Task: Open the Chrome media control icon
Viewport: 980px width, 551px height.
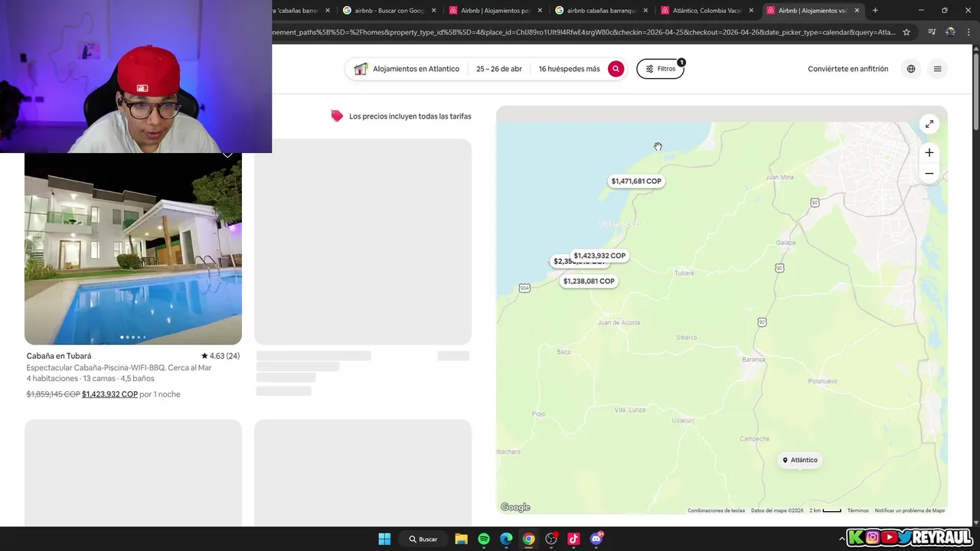Action: tap(932, 32)
